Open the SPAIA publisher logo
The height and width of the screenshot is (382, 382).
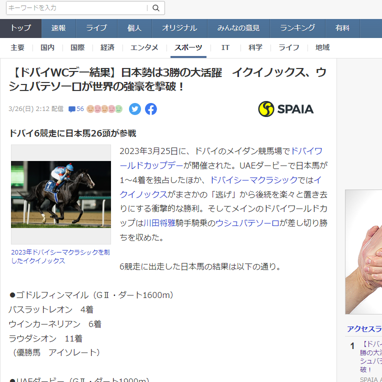[x=286, y=109]
